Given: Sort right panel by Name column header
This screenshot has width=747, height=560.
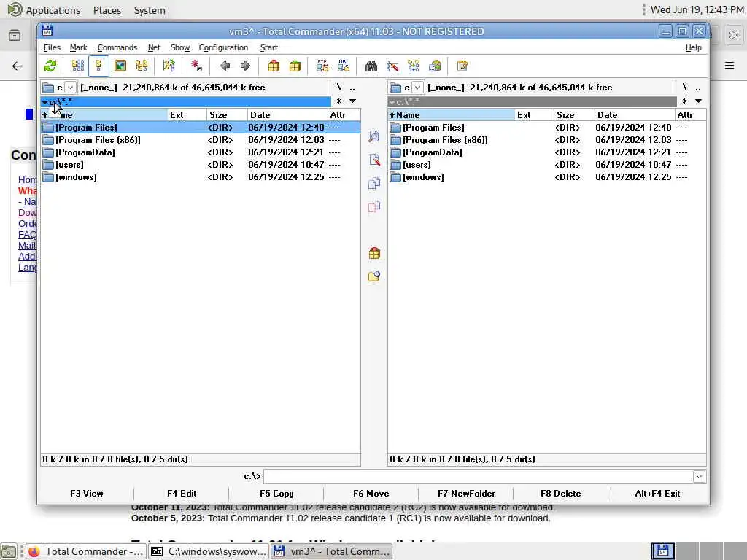Looking at the screenshot, I should click(x=451, y=114).
